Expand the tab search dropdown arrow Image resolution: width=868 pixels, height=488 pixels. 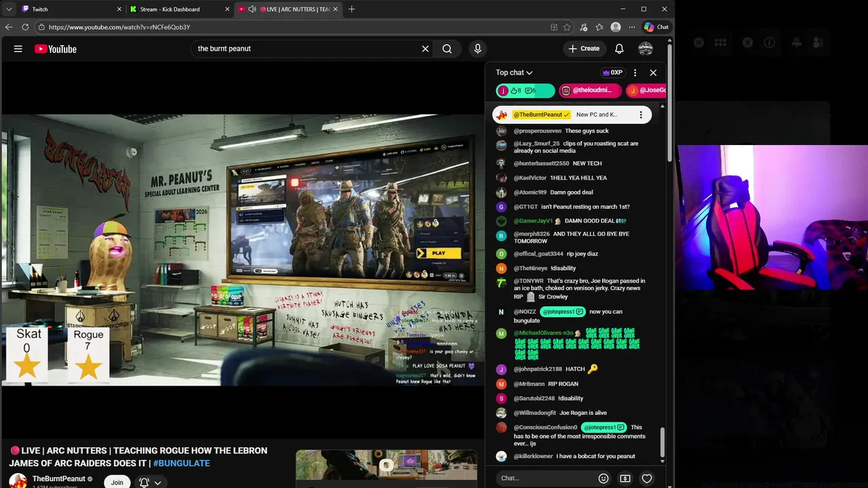coord(9,9)
